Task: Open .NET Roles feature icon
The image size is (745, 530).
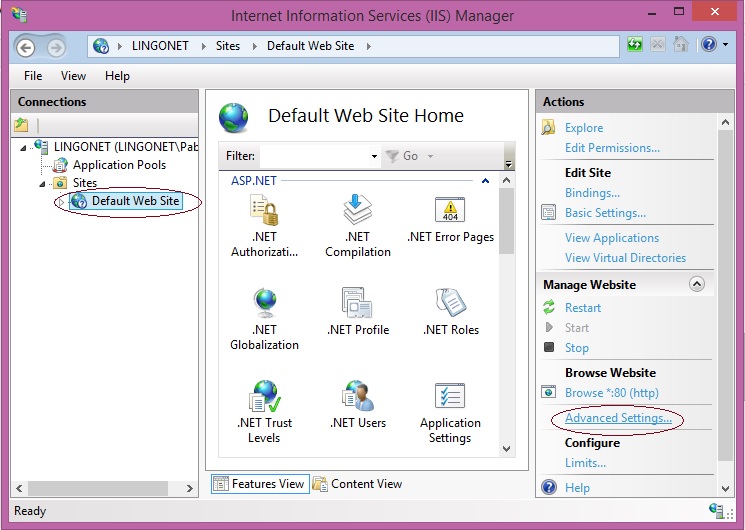Action: coord(450,302)
